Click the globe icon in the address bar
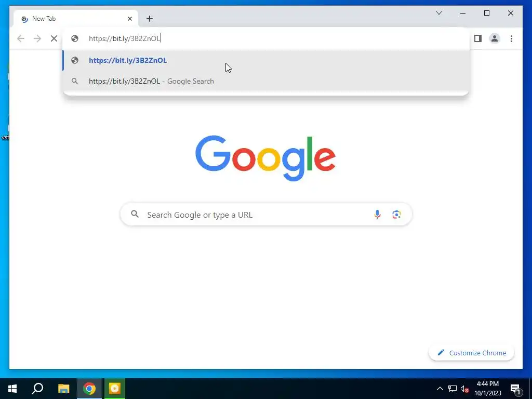This screenshot has height=399, width=532. (x=75, y=38)
